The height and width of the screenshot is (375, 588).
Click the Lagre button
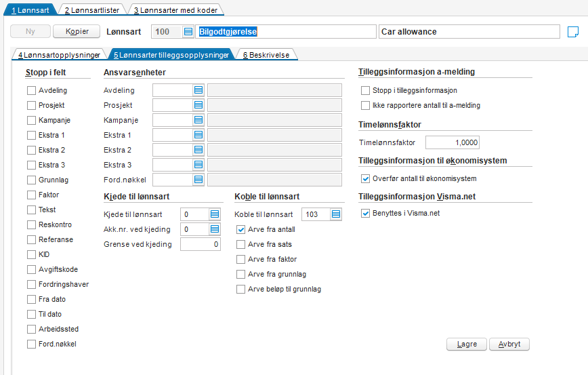[x=467, y=344]
